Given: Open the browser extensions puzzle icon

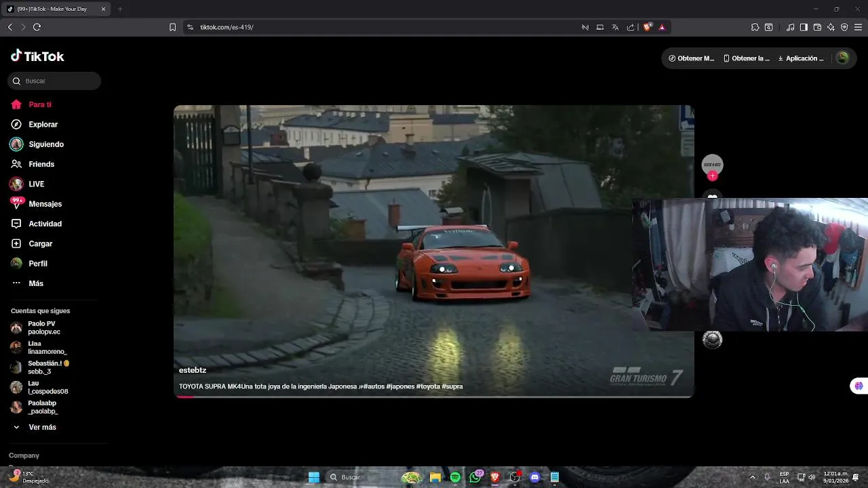Looking at the screenshot, I should (x=755, y=27).
